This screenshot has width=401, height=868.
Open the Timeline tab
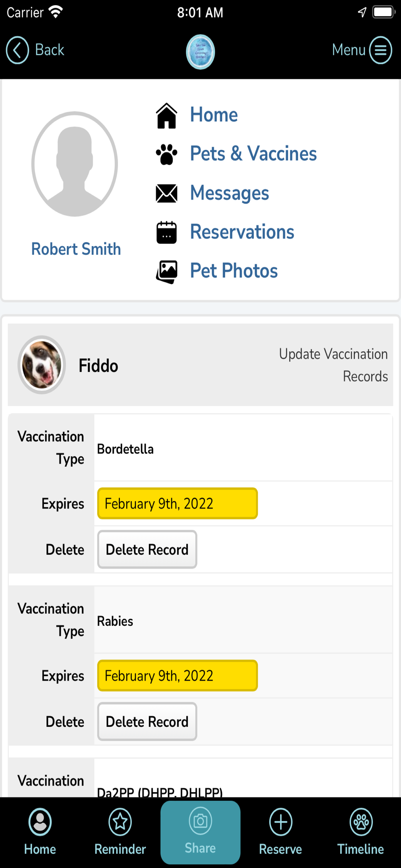[361, 832]
